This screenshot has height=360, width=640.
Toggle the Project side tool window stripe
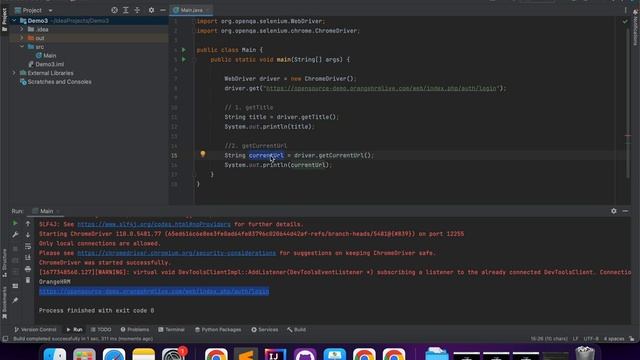point(4,20)
